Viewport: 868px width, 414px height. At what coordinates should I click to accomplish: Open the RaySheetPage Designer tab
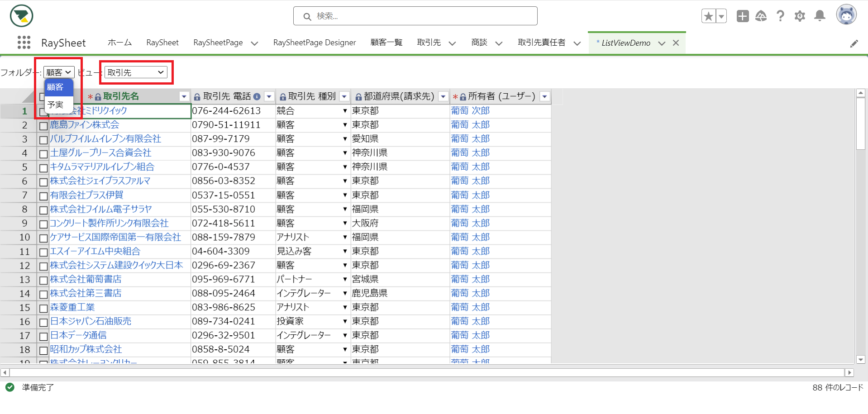[315, 43]
